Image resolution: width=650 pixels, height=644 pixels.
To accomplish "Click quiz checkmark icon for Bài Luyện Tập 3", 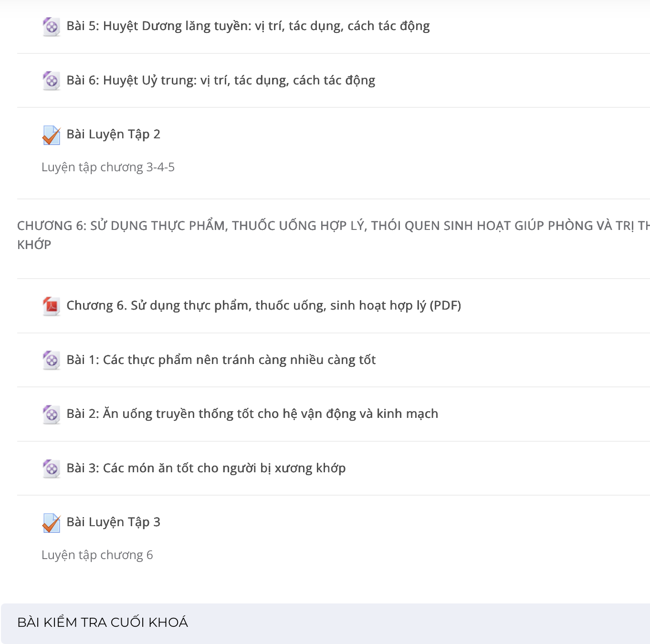I will pos(51,523).
